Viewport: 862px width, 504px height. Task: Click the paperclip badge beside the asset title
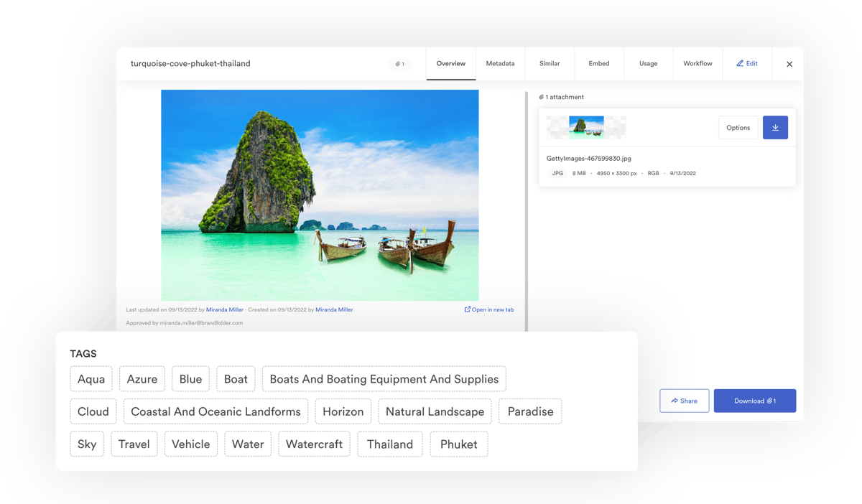tap(399, 63)
